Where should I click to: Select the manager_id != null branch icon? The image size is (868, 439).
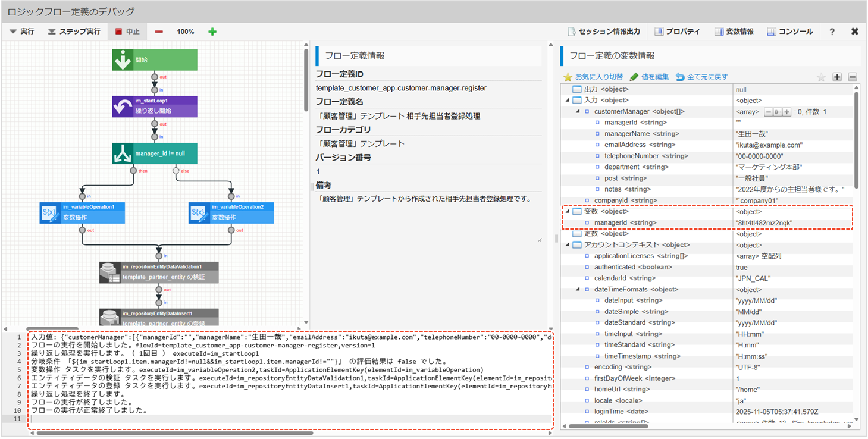click(123, 153)
